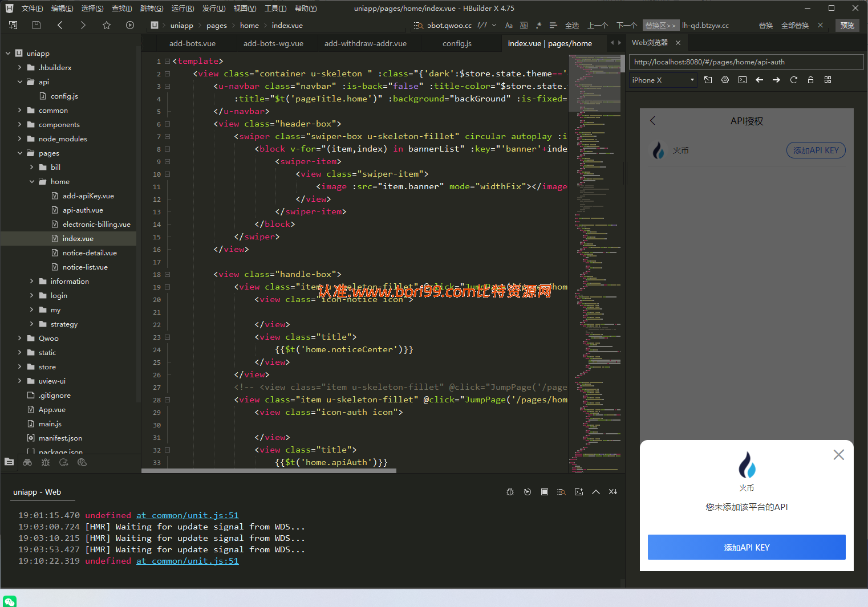Stop the running uniapp Web console
This screenshot has height=607, width=868.
click(545, 492)
